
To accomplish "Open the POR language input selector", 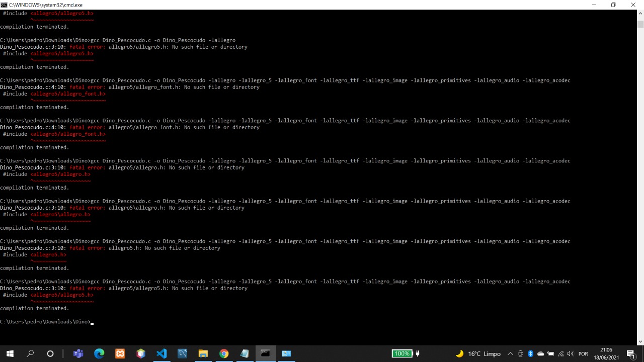I will point(583,353).
